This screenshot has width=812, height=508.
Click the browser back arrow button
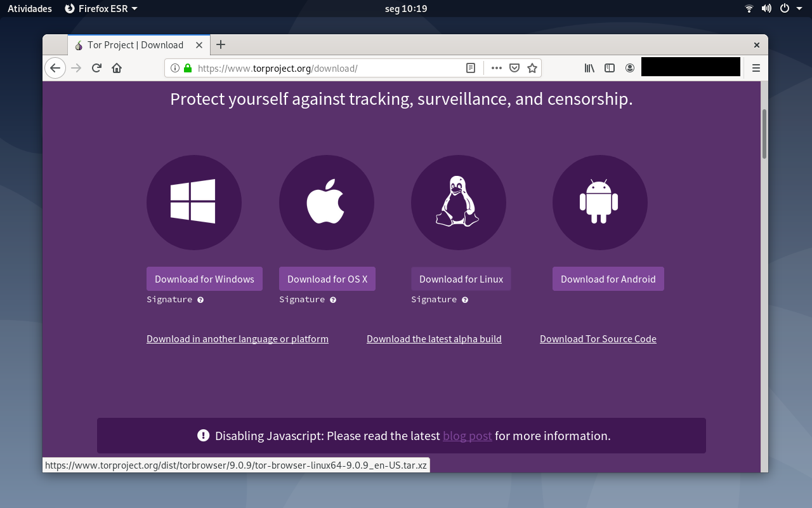[55, 68]
